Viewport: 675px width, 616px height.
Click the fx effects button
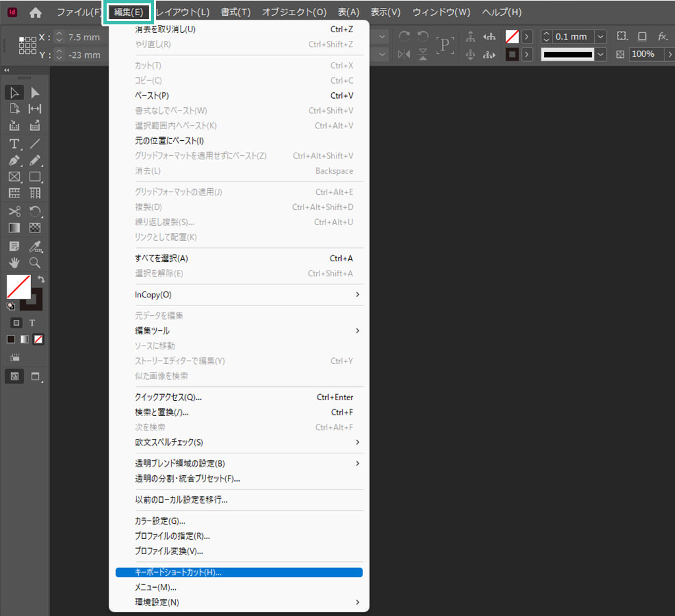pos(662,36)
